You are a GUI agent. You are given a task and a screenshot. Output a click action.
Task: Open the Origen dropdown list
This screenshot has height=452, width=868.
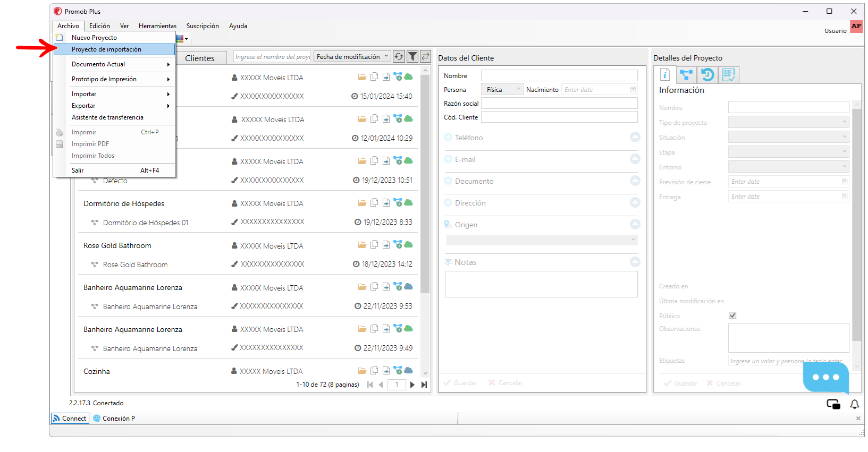pos(542,240)
